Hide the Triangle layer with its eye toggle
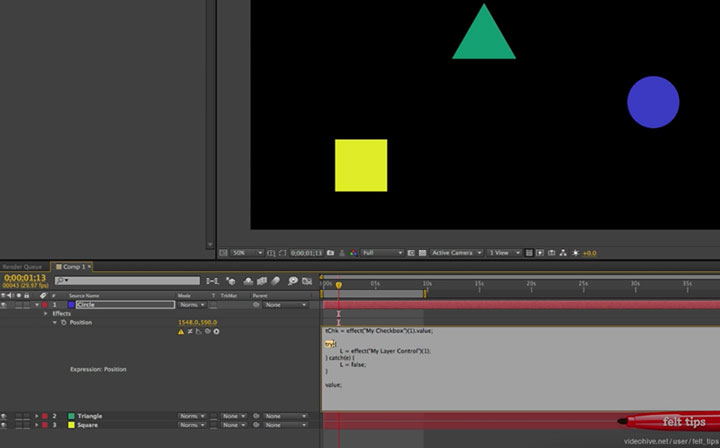 click(4, 416)
